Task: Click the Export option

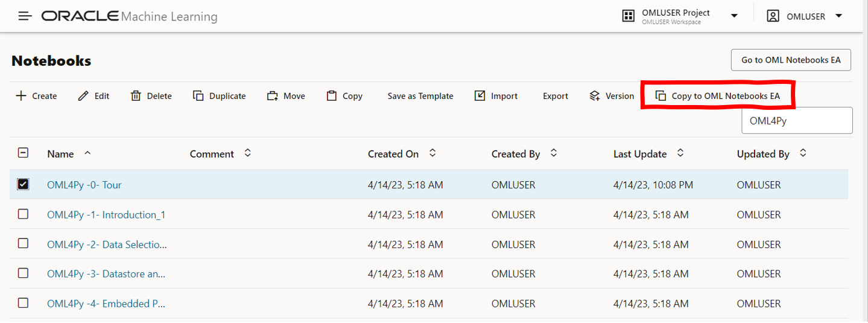Action: [555, 96]
